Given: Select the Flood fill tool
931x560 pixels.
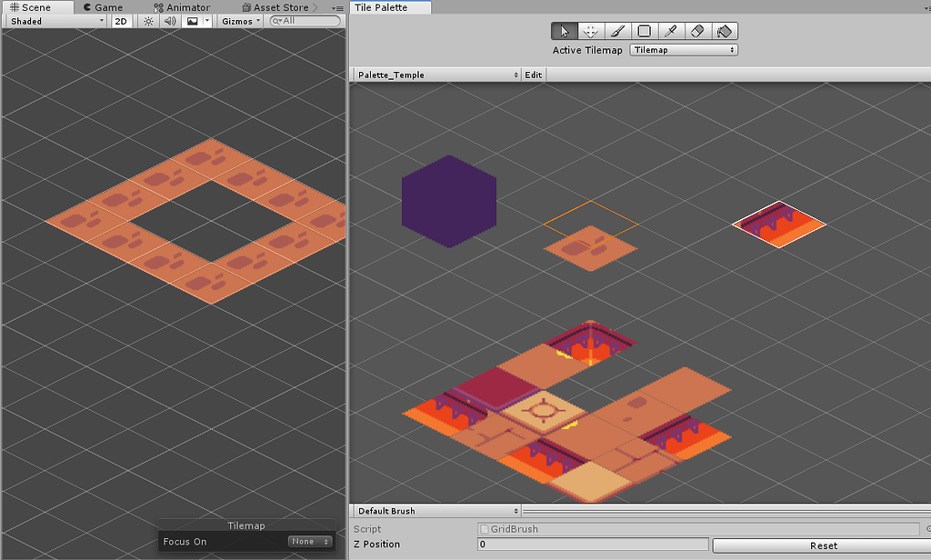Looking at the screenshot, I should click(723, 30).
